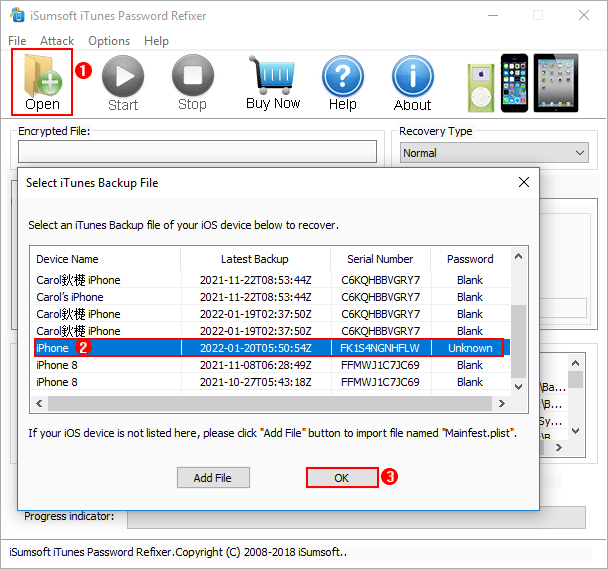Click the green iPod image
The width and height of the screenshot is (608, 569).
pyautogui.click(x=481, y=88)
